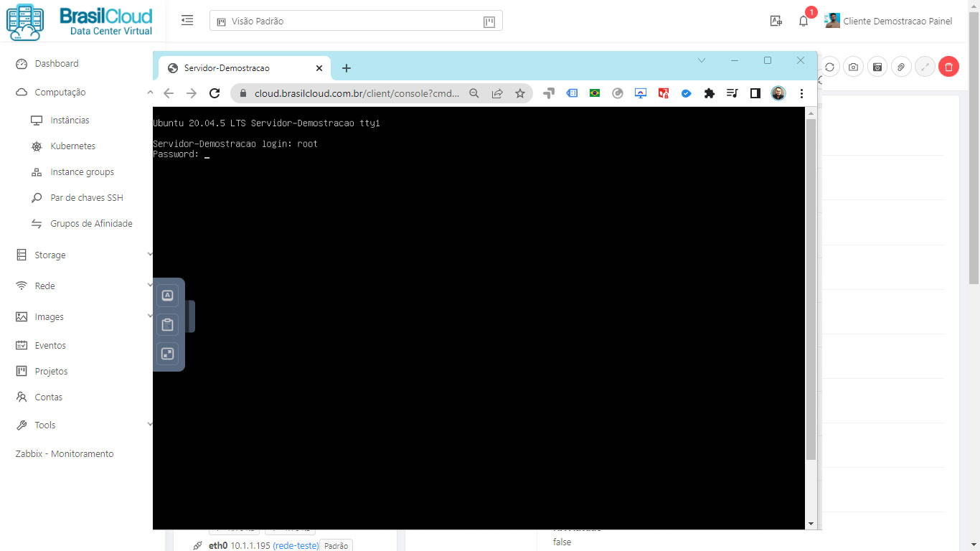Open the browser three-dot menu

(x=801, y=93)
